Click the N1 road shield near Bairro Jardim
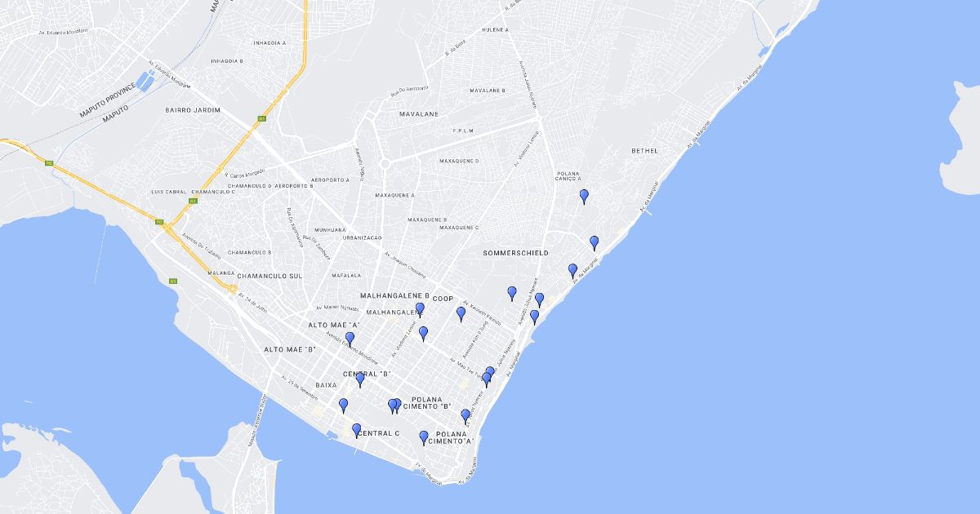The width and height of the screenshot is (980, 514). (x=261, y=118)
